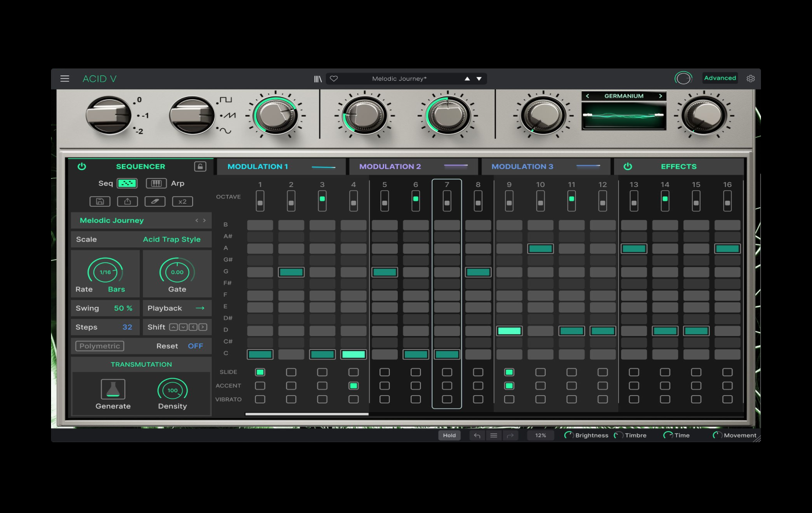This screenshot has height=513, width=812.
Task: Toggle the Reset OFF value
Action: (x=195, y=346)
